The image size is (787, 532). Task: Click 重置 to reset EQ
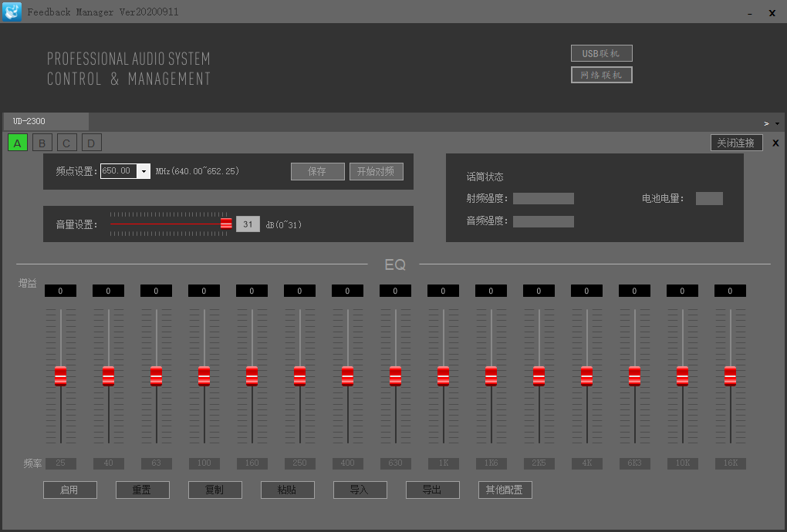[143, 490]
